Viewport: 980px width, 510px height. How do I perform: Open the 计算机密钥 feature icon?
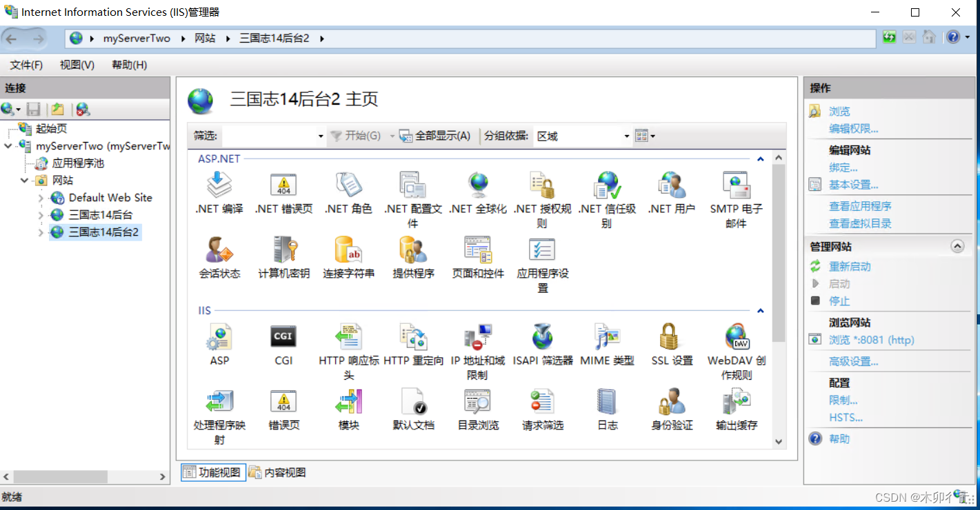tap(283, 249)
